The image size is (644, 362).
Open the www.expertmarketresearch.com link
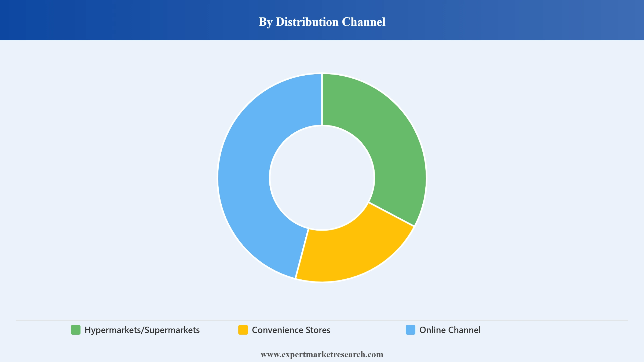(x=322, y=354)
